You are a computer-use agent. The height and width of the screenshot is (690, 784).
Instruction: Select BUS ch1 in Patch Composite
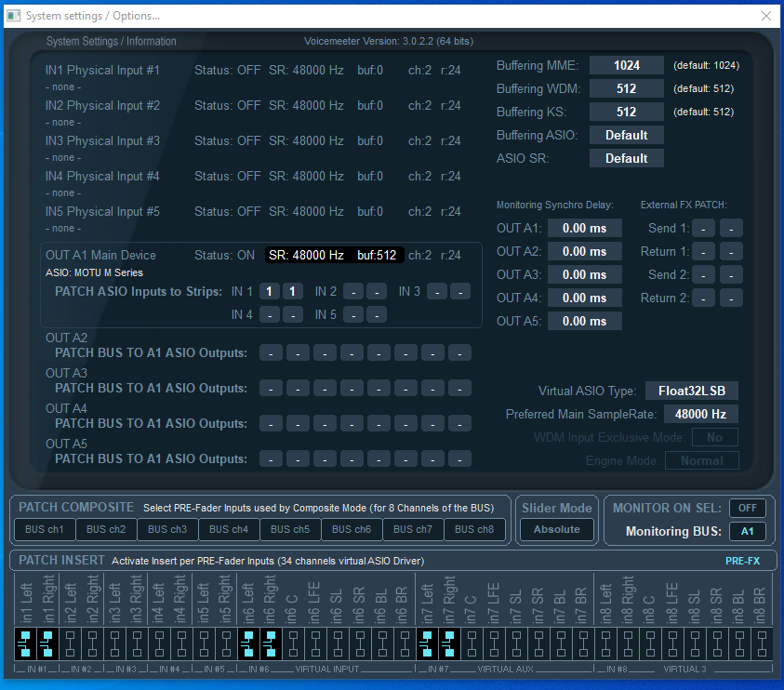(x=44, y=529)
